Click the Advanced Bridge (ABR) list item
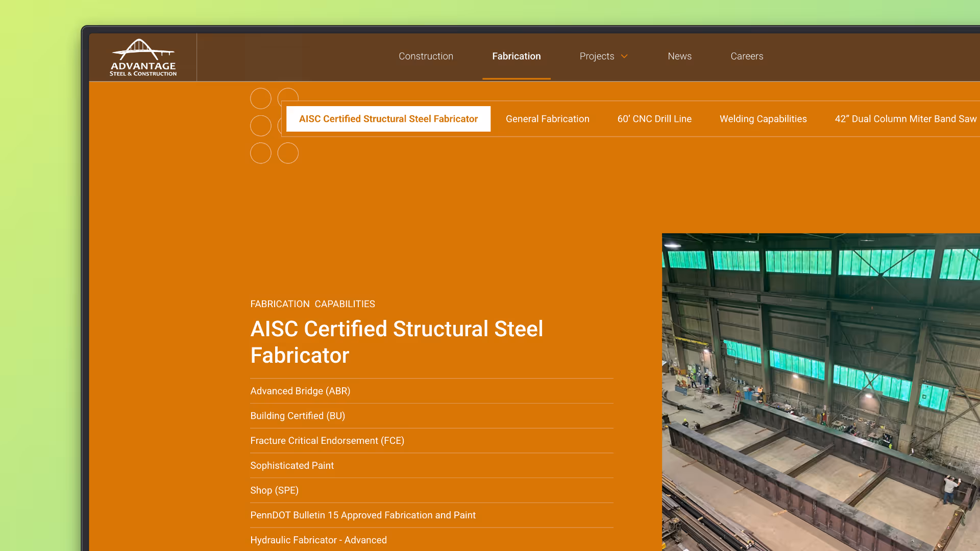 (x=300, y=391)
